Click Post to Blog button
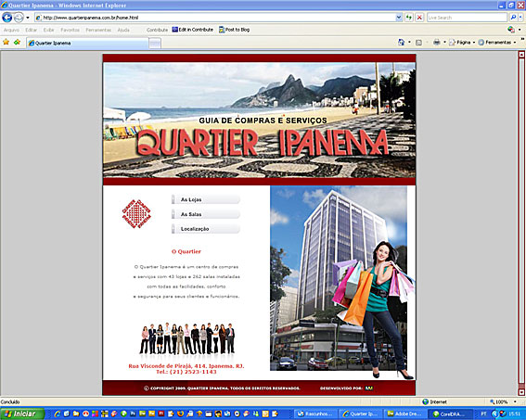526x420 pixels. [x=234, y=30]
